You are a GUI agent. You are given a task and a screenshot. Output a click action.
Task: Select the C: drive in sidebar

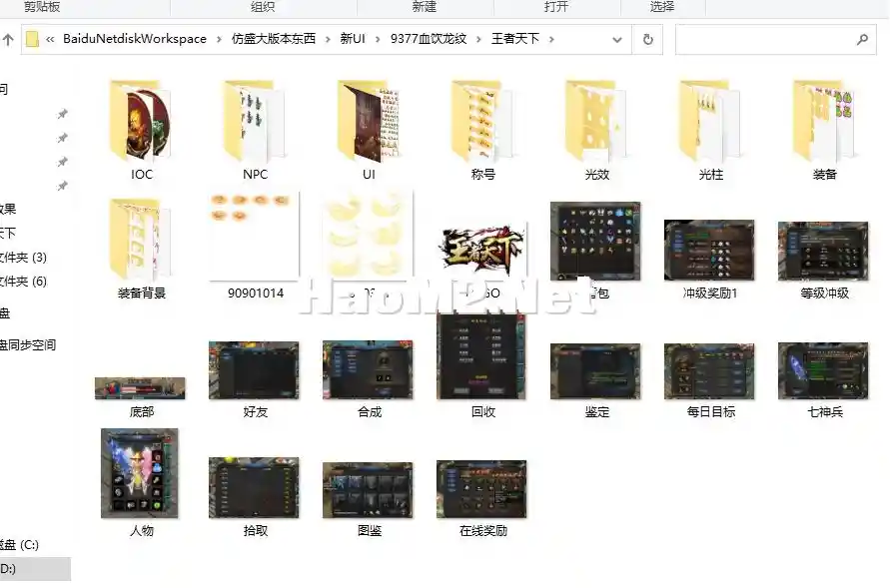click(x=19, y=545)
